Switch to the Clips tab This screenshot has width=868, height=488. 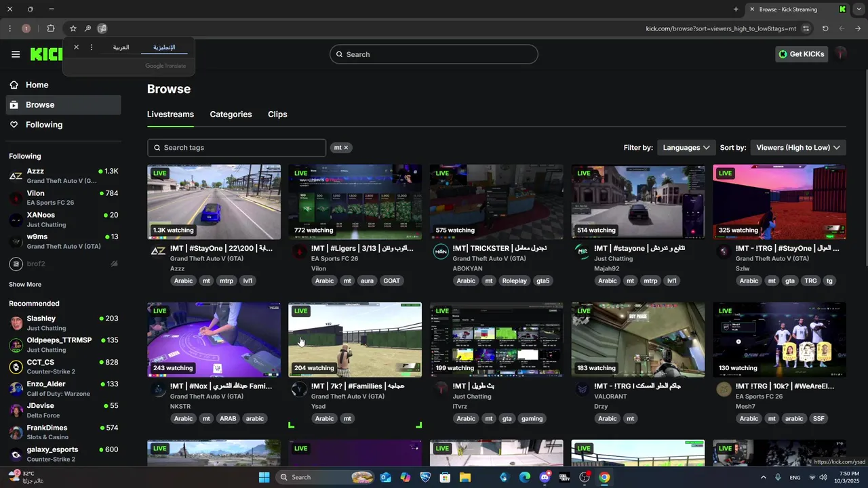pos(277,115)
